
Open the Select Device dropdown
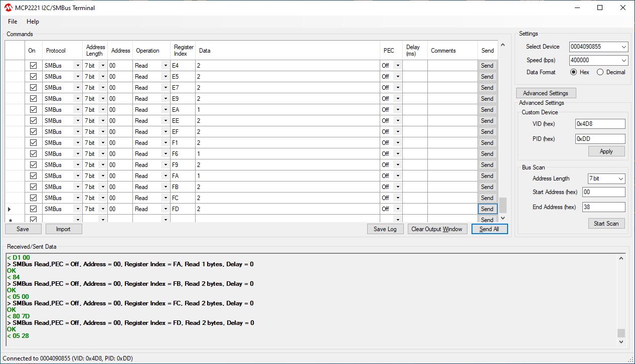point(623,47)
